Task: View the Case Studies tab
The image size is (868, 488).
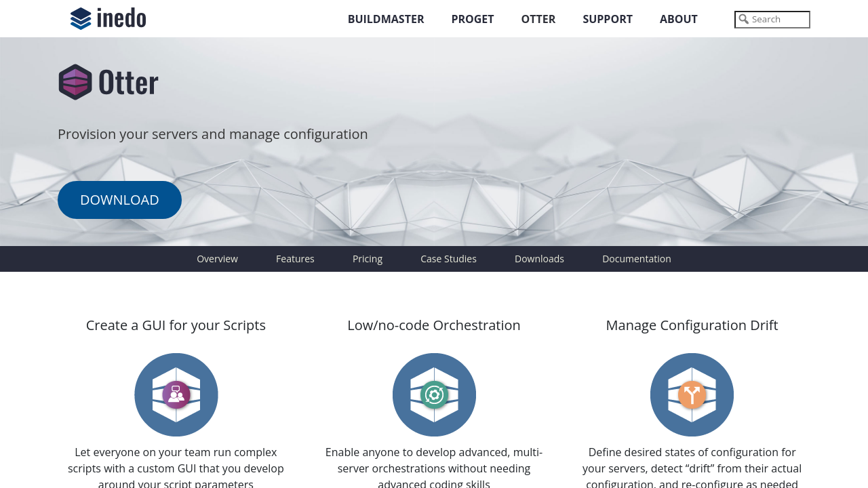Action: click(x=448, y=259)
